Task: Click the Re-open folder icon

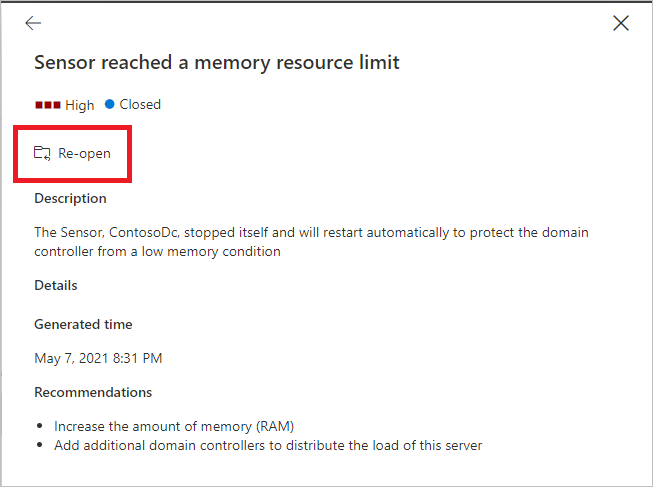Action: [42, 153]
